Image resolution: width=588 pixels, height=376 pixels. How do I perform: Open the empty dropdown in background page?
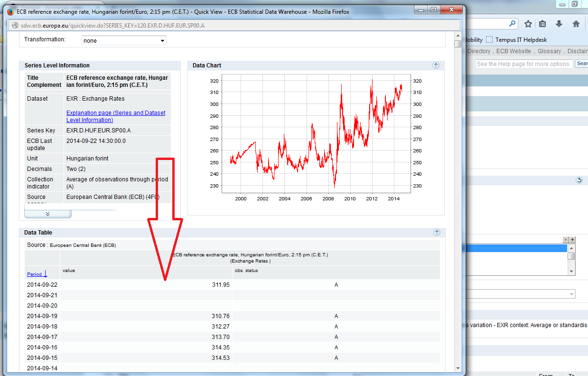(521, 294)
